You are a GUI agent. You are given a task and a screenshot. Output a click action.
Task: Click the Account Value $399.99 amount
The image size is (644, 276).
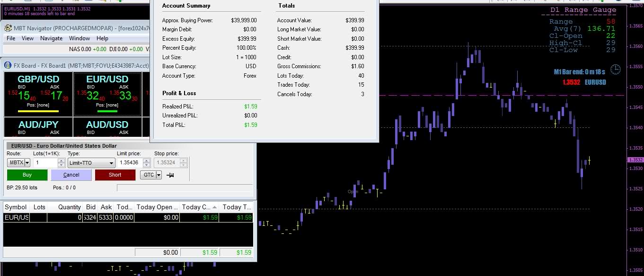355,20
